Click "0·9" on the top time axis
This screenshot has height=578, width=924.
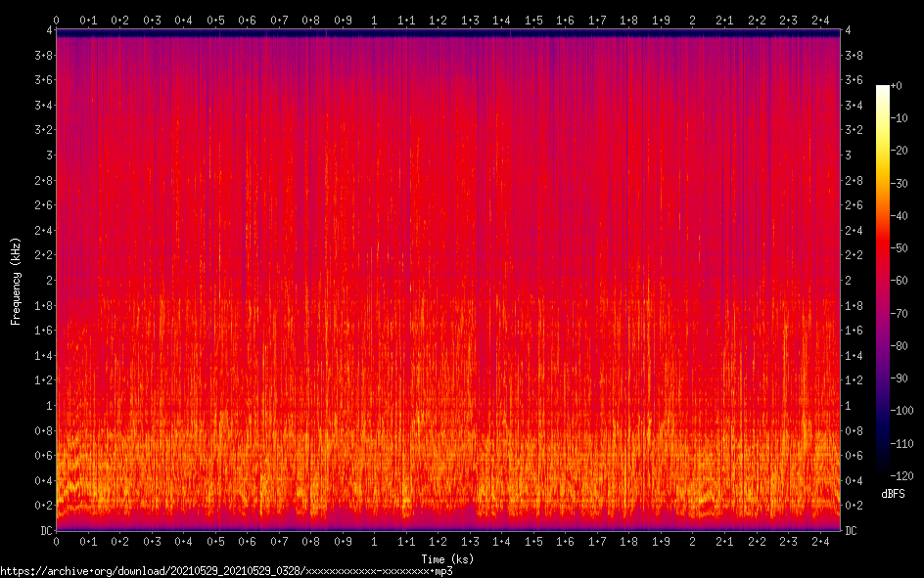[x=343, y=21]
